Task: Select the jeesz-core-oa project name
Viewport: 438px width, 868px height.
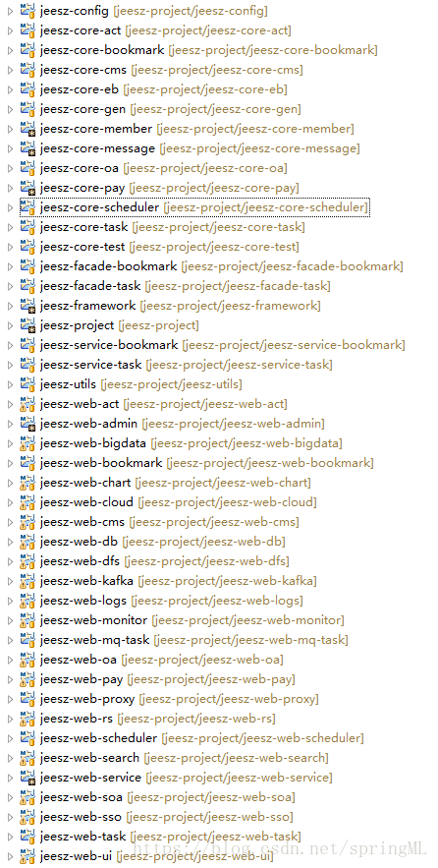Action: pyautogui.click(x=80, y=168)
